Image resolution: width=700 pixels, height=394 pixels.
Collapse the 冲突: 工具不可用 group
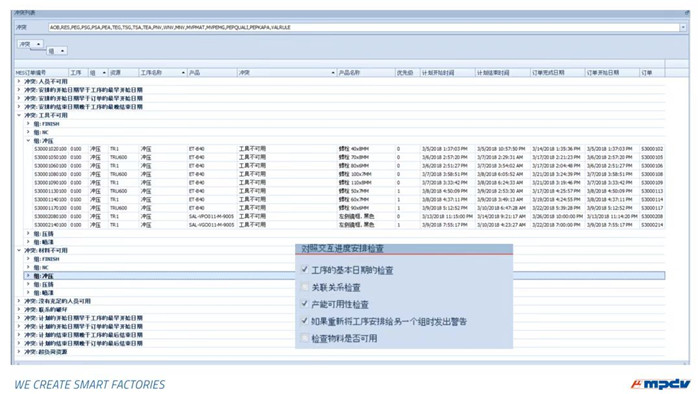[x=19, y=115]
